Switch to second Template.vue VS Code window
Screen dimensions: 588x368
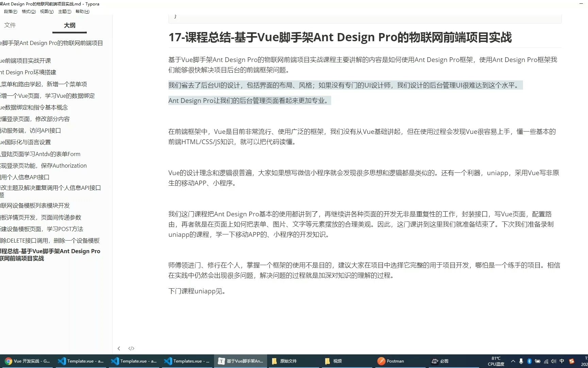pos(134,361)
